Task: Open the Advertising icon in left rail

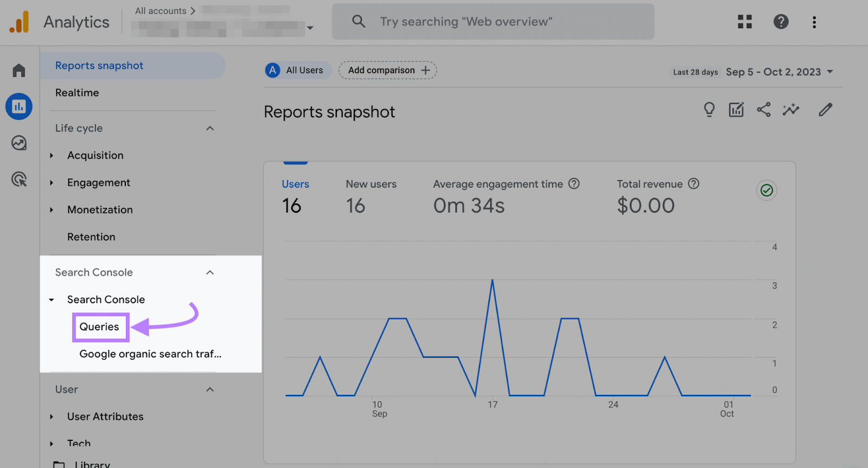Action: [x=19, y=179]
